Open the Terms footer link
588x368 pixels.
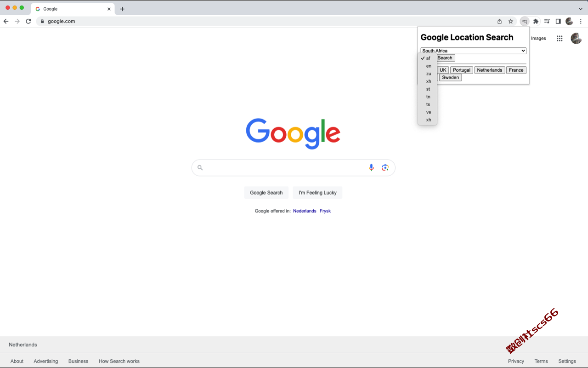coord(541,361)
